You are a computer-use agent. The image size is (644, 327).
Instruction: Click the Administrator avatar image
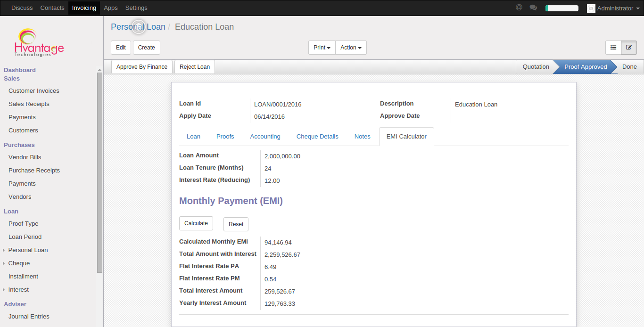click(x=591, y=8)
